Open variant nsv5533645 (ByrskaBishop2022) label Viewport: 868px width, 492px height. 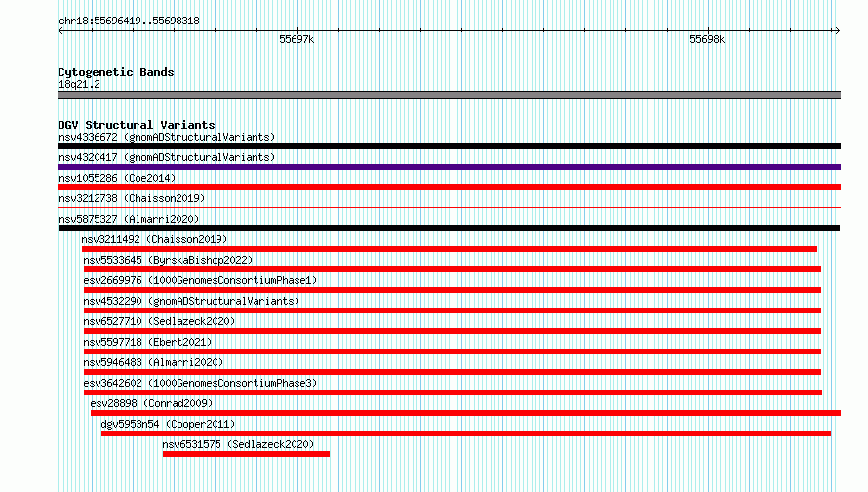point(168,260)
